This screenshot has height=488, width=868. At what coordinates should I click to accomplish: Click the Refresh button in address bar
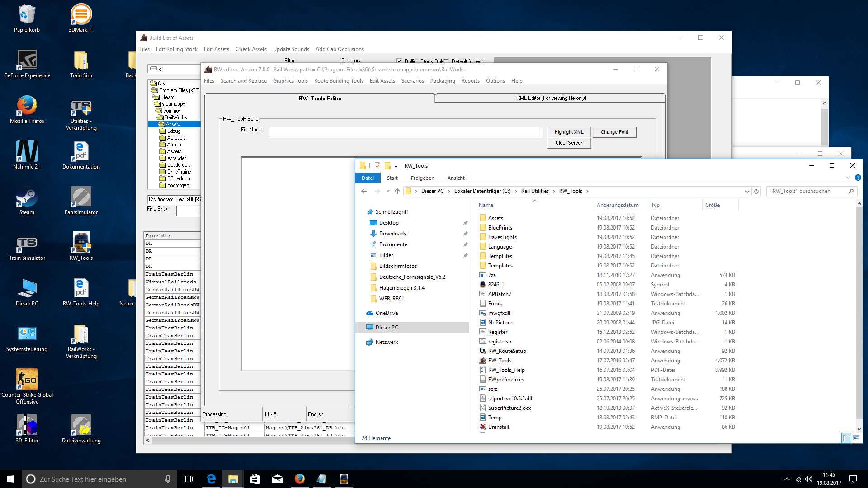756,191
